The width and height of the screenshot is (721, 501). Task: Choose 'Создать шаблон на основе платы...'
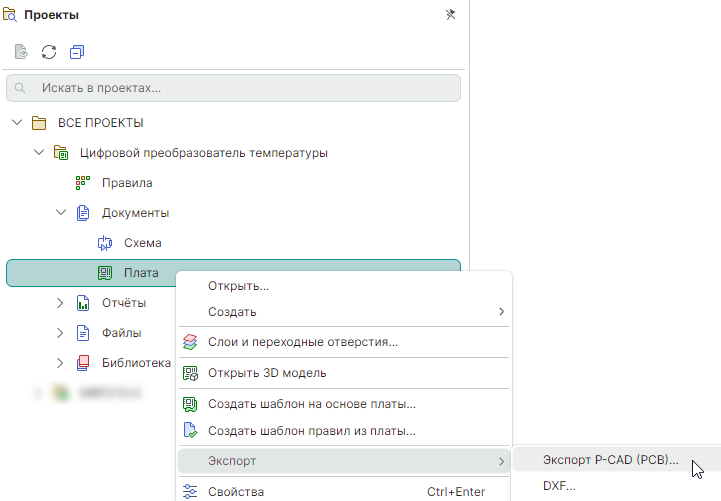(344, 404)
